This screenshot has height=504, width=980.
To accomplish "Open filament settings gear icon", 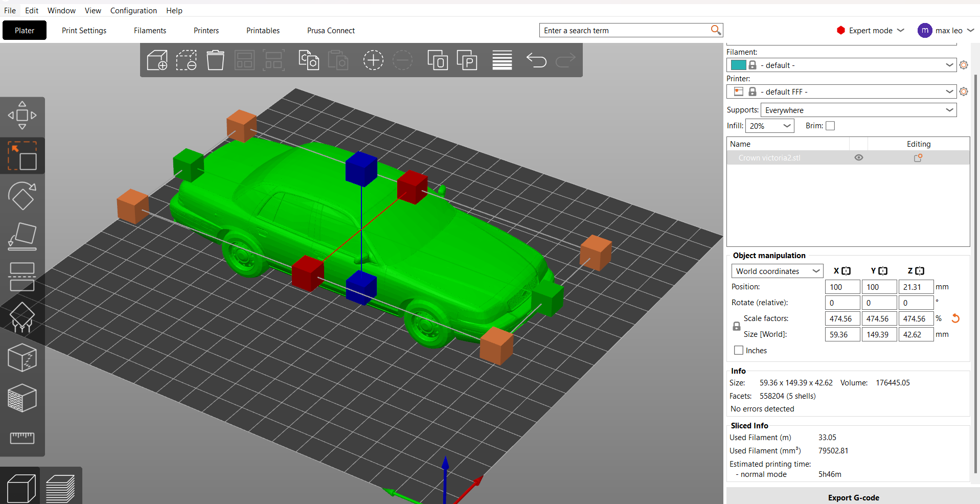I will [x=964, y=65].
